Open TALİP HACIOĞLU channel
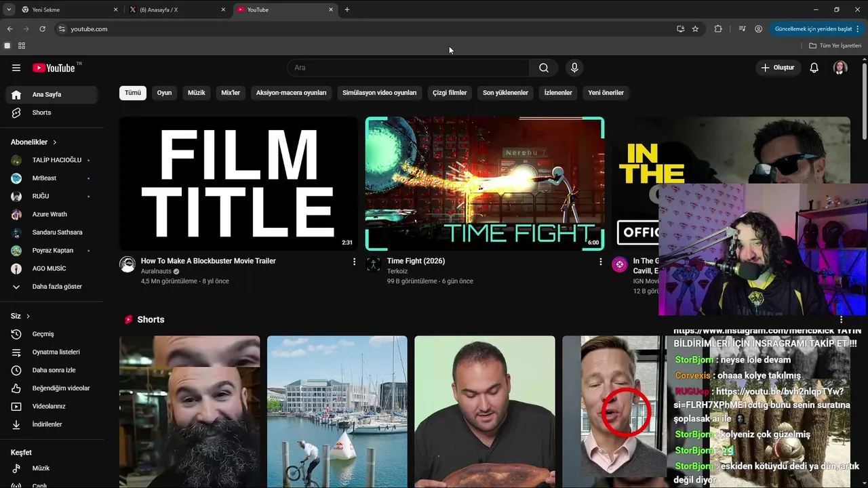The height and width of the screenshot is (488, 868). coord(52,160)
